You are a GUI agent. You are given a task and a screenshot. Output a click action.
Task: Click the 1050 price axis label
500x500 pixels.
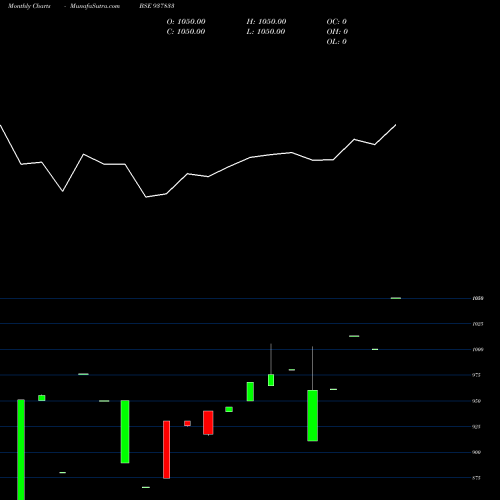pyautogui.click(x=478, y=298)
